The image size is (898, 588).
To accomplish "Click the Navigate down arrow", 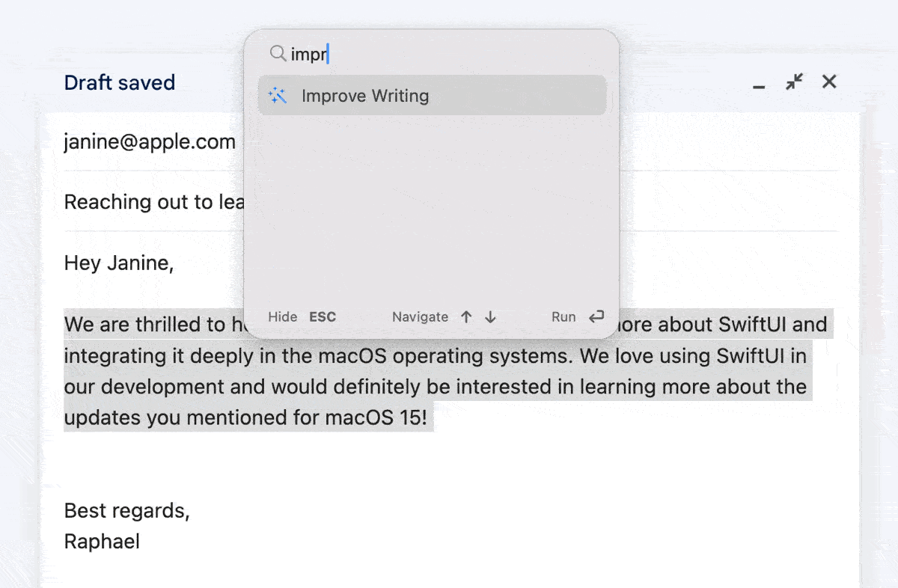I will (490, 316).
